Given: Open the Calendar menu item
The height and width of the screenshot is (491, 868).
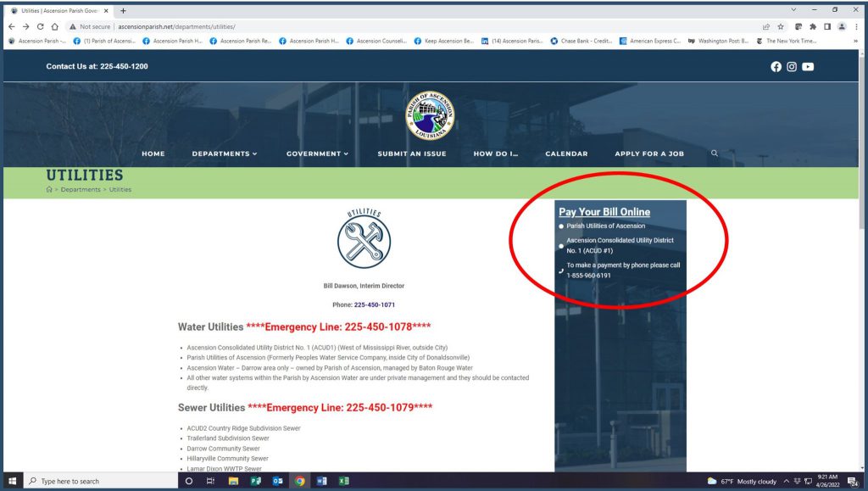Looking at the screenshot, I should point(566,153).
